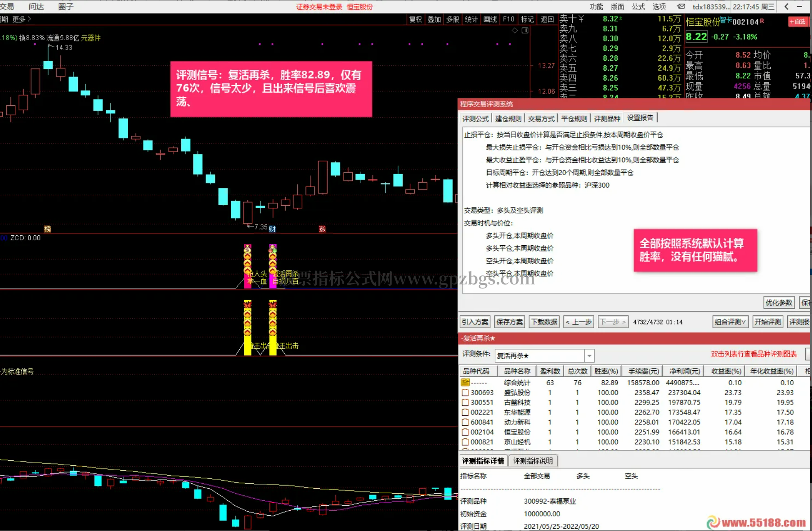812x531 pixels.
Task: Click the diamond marker icon above chart
Action: (515, 31)
